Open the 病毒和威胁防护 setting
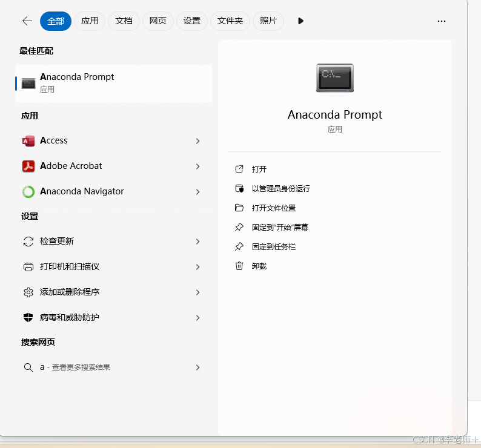The image size is (481, 448). [x=113, y=317]
